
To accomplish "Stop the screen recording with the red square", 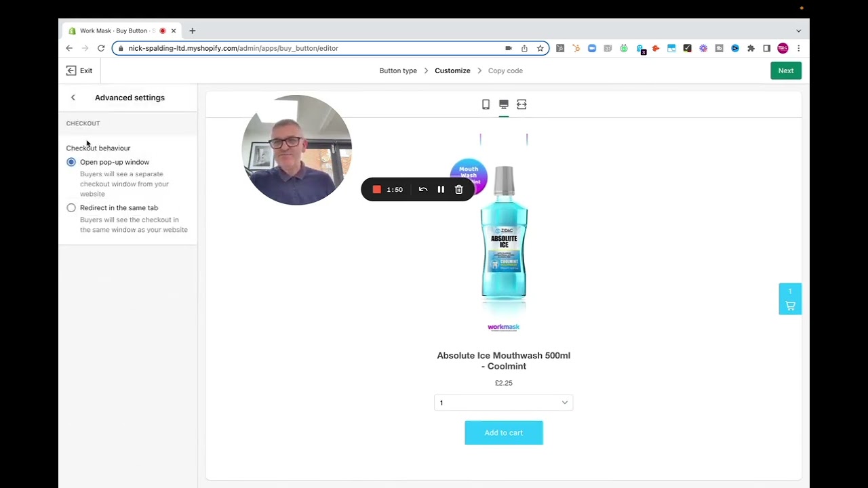I will pyautogui.click(x=377, y=190).
